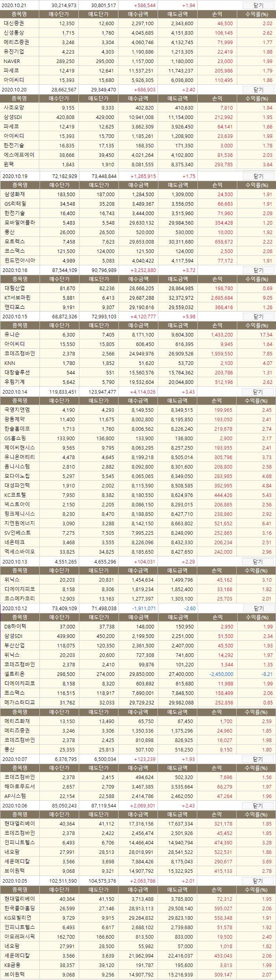The image size is (276, 980).
Task: Click the -1,911,071 daily loss total
Action: [144, 608]
